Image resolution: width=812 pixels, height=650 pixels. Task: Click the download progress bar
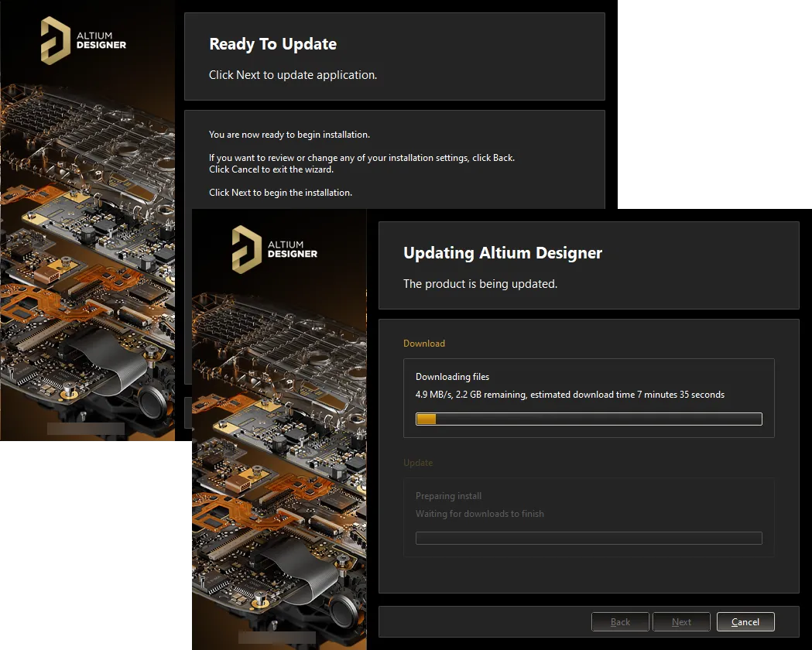tap(589, 419)
